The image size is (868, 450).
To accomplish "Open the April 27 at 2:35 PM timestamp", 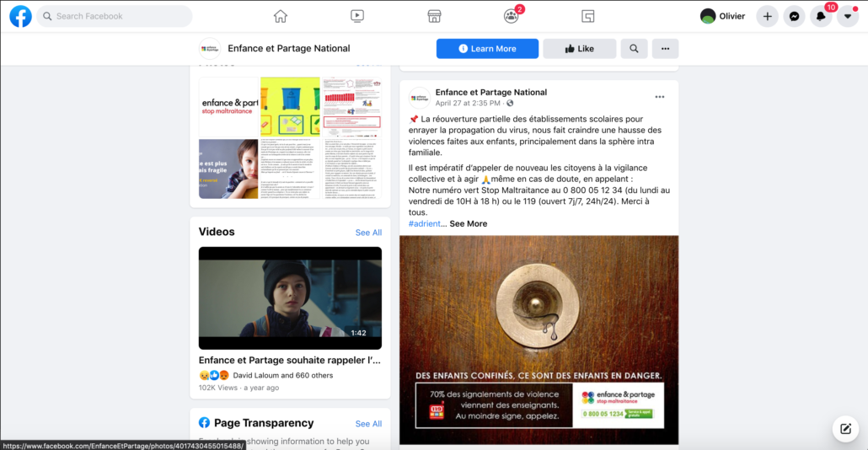I will click(x=468, y=104).
